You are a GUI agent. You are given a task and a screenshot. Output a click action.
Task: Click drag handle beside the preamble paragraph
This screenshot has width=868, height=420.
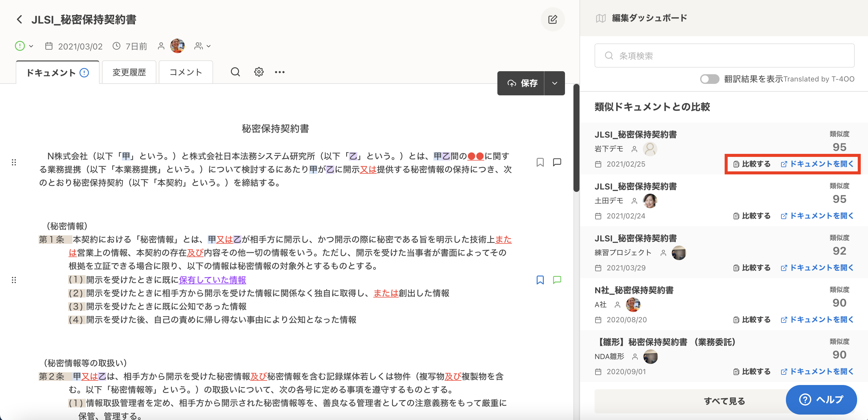coord(14,162)
